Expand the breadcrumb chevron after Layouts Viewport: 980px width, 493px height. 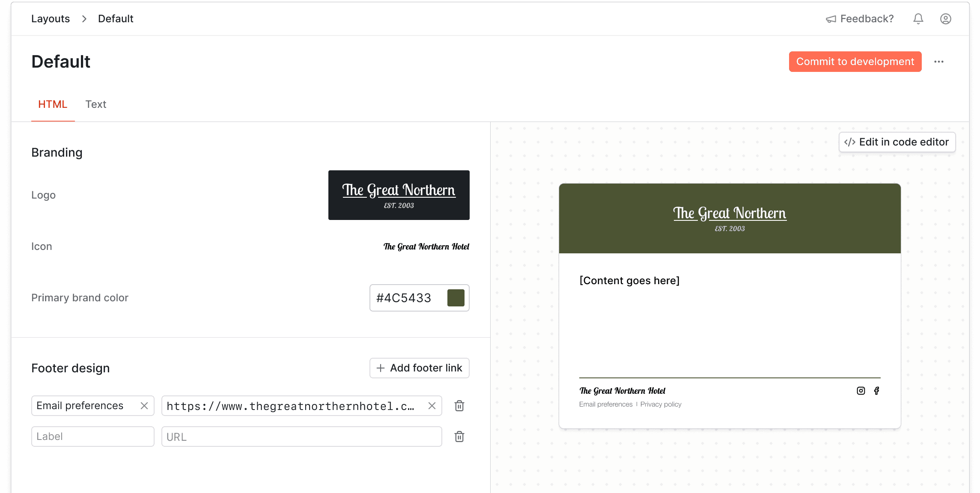(x=84, y=19)
